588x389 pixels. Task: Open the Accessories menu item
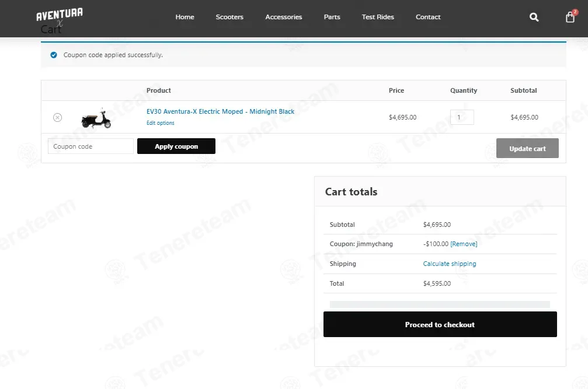(284, 17)
